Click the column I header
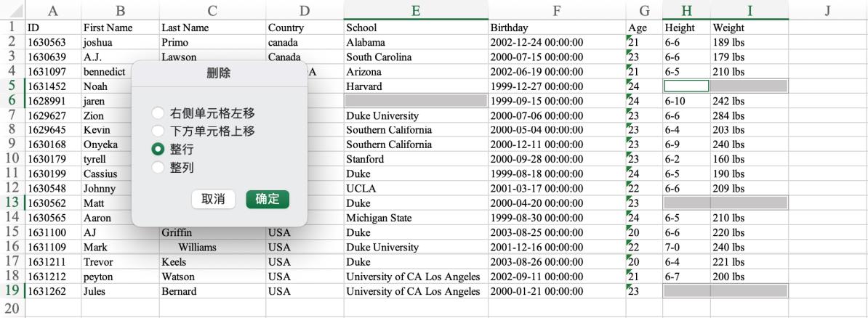This screenshot has width=868, height=318. [x=749, y=10]
